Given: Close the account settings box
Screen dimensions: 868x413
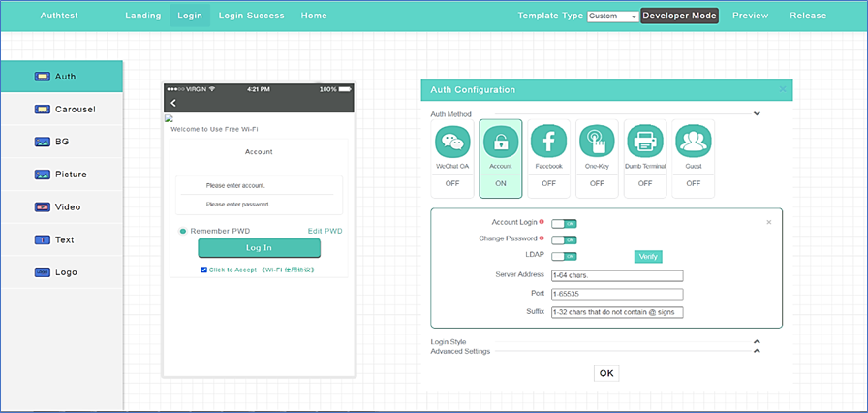Looking at the screenshot, I should click(x=769, y=222).
